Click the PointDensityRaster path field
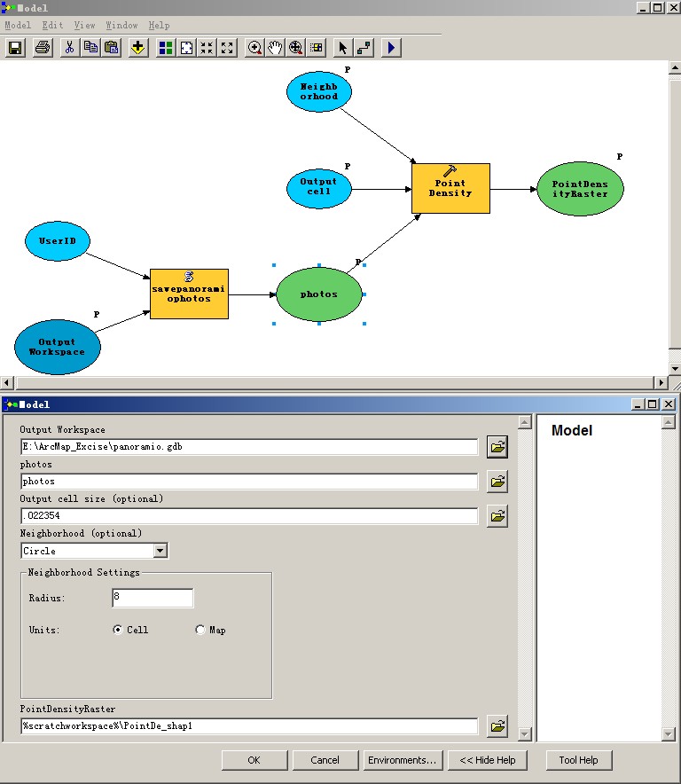The image size is (681, 784). click(249, 725)
